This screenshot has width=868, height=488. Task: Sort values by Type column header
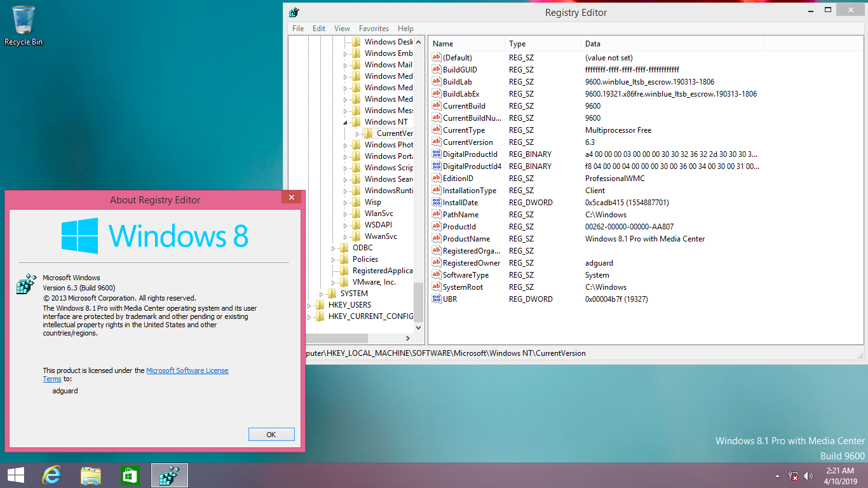tap(543, 44)
